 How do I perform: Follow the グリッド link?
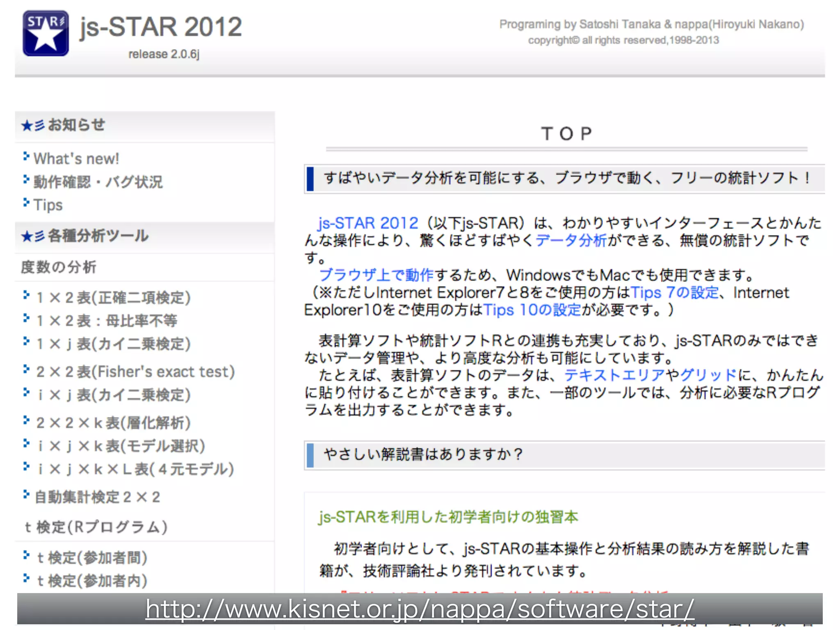coord(708,375)
